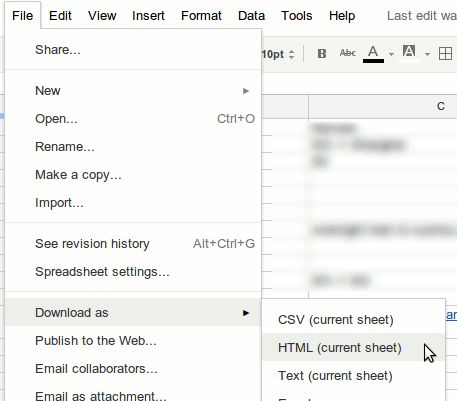Toggle bold formatting in the toolbar

pos(322,53)
